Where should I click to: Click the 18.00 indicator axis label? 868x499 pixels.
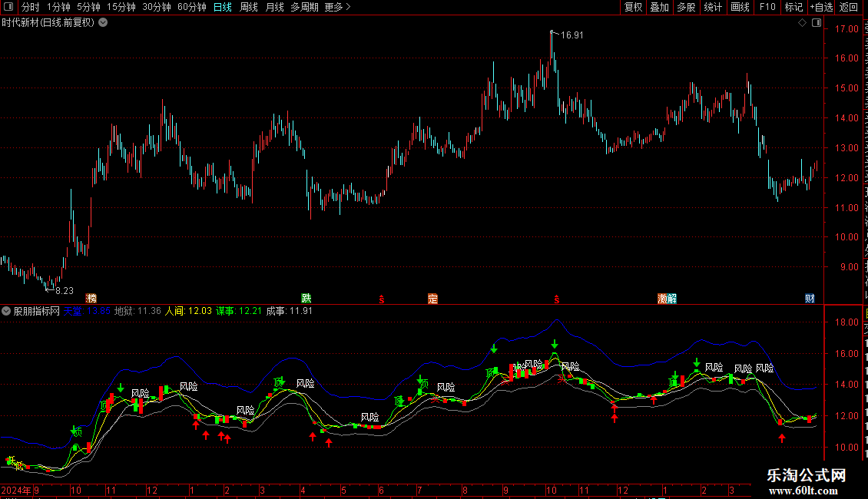847,322
